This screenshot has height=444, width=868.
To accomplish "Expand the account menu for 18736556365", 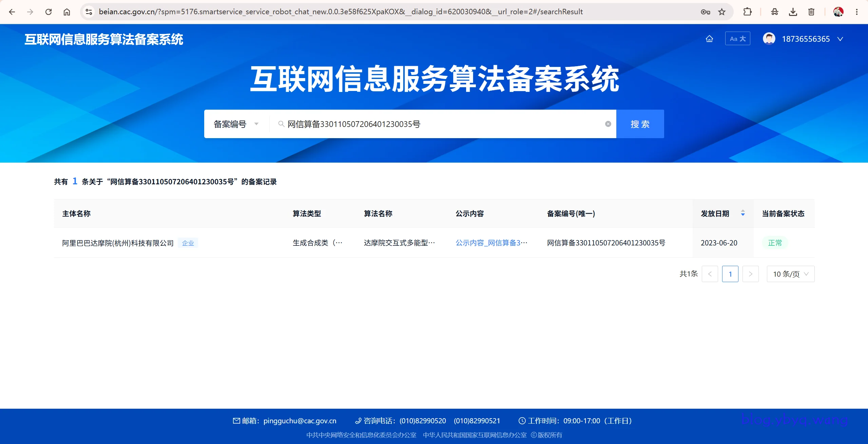I will click(840, 39).
